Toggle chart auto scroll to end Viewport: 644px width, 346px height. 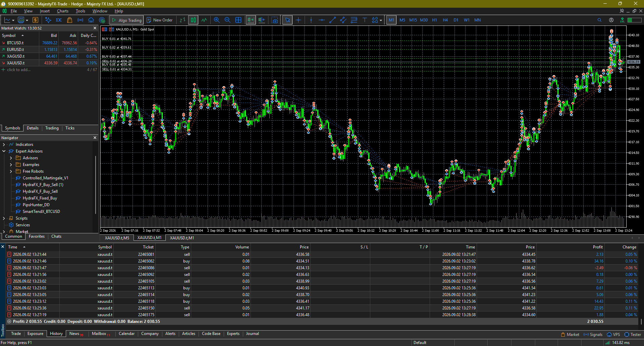[251, 20]
